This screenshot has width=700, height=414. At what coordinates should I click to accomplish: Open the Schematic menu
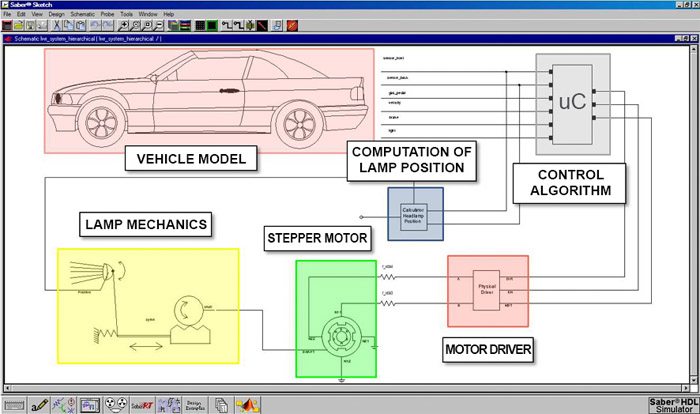point(82,14)
